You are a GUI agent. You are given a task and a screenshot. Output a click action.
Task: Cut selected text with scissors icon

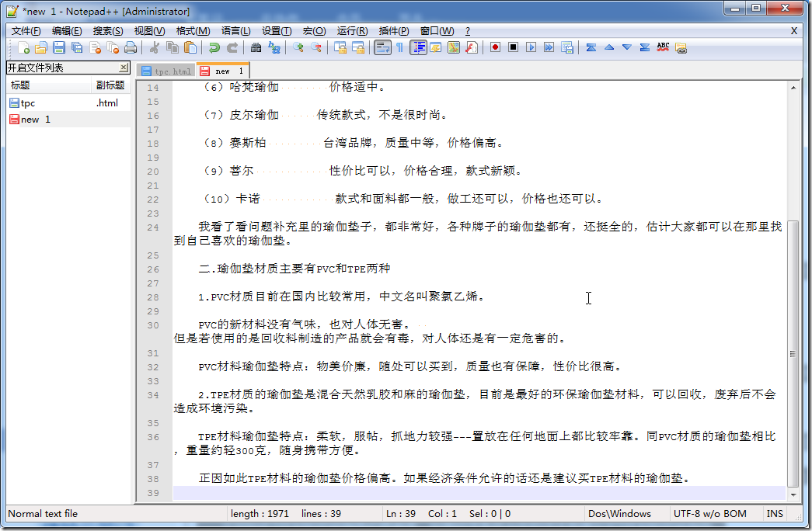[154, 47]
